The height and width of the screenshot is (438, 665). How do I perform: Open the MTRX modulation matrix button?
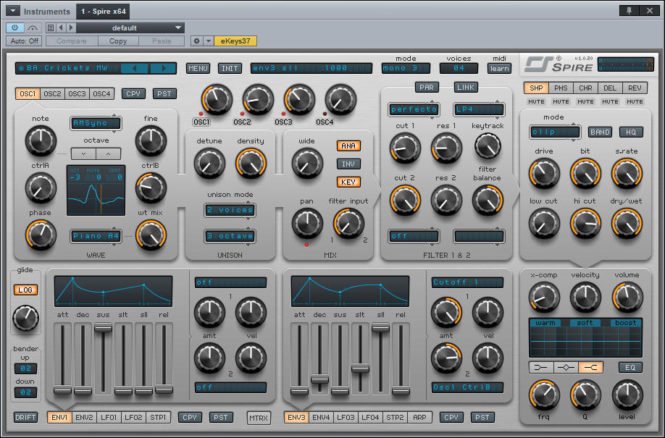(x=258, y=418)
